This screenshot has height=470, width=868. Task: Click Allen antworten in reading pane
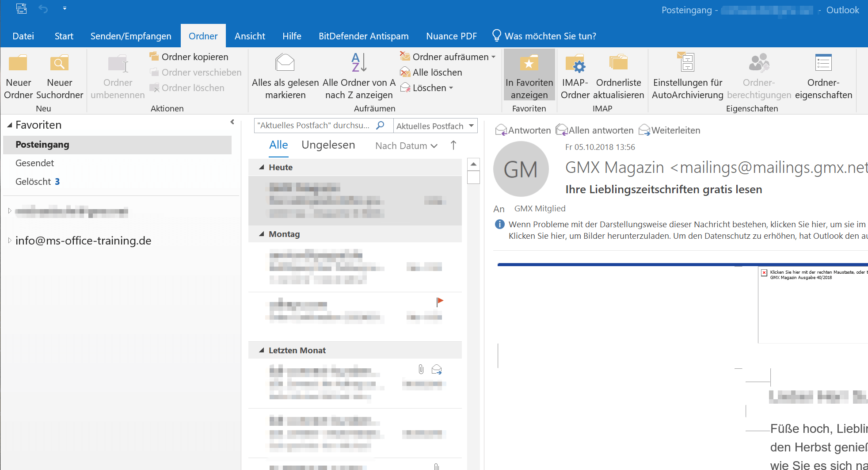tap(595, 130)
